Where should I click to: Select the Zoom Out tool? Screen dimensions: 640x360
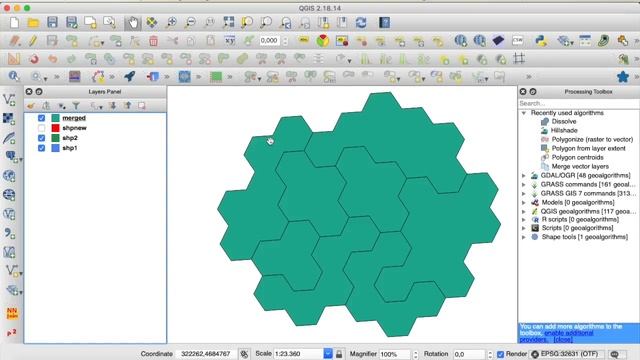190,22
